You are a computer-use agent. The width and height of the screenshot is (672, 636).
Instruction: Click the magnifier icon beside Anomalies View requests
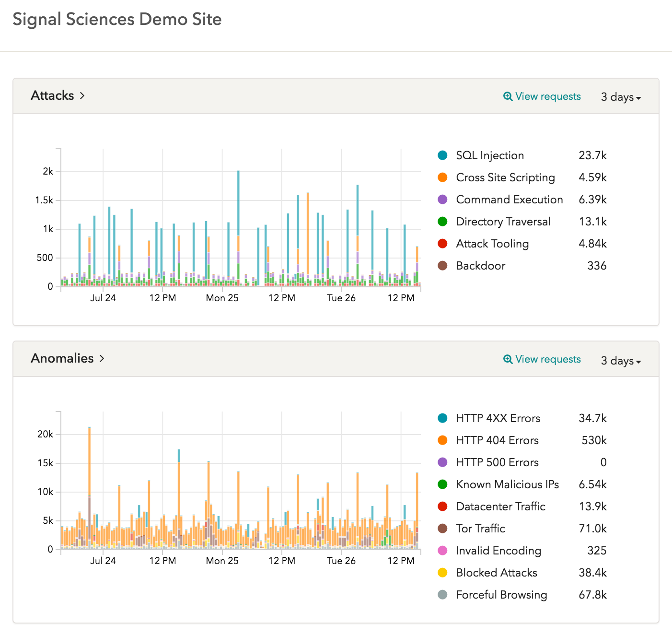coord(507,359)
